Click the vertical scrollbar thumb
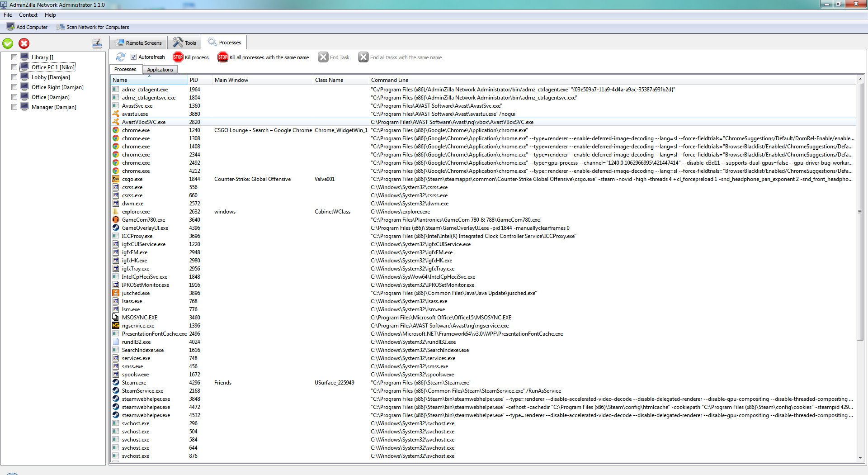Image resolution: width=868 pixels, height=475 pixels. click(860, 212)
